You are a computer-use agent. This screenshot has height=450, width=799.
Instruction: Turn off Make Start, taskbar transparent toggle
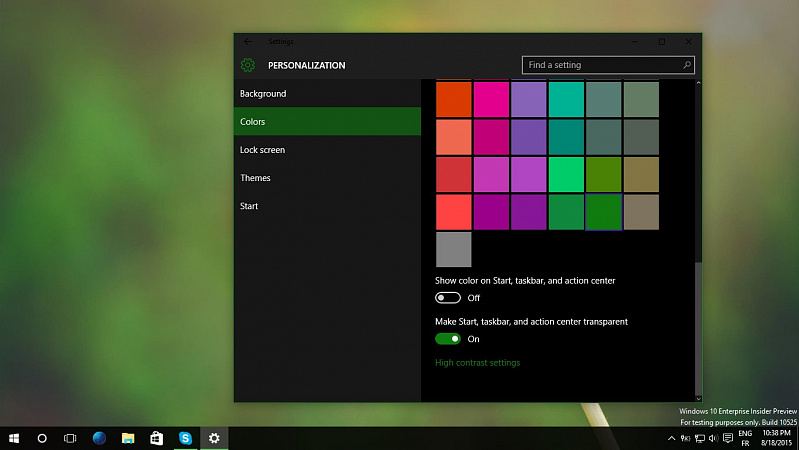(448, 339)
